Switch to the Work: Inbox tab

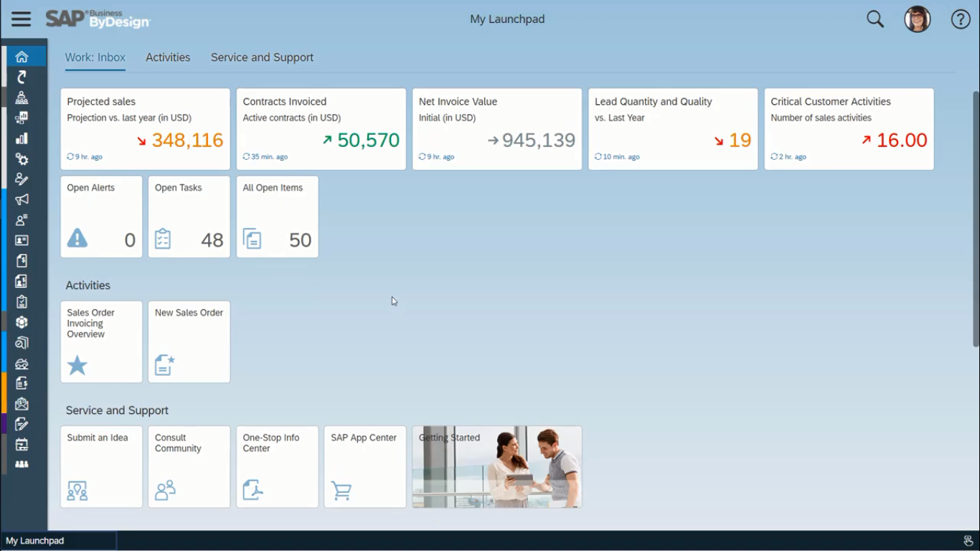[95, 57]
